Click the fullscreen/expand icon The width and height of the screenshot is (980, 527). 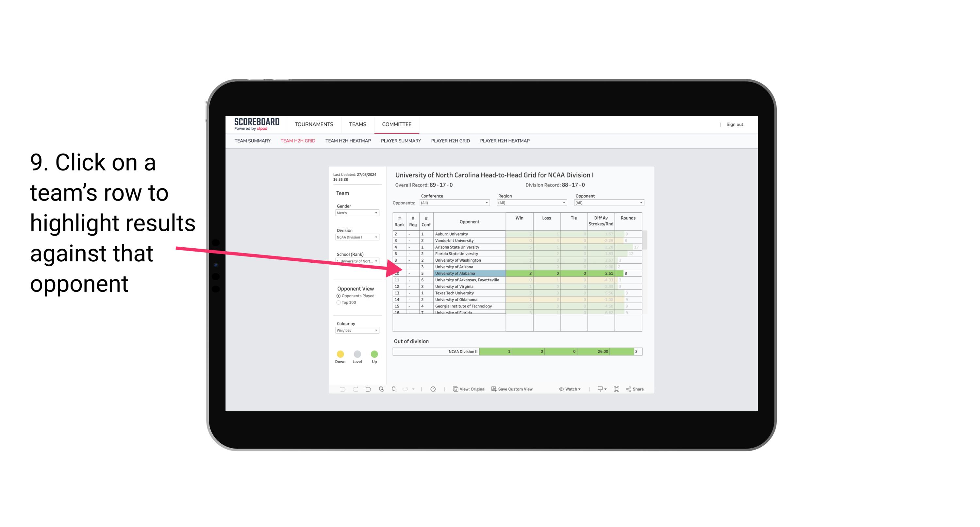coord(616,389)
